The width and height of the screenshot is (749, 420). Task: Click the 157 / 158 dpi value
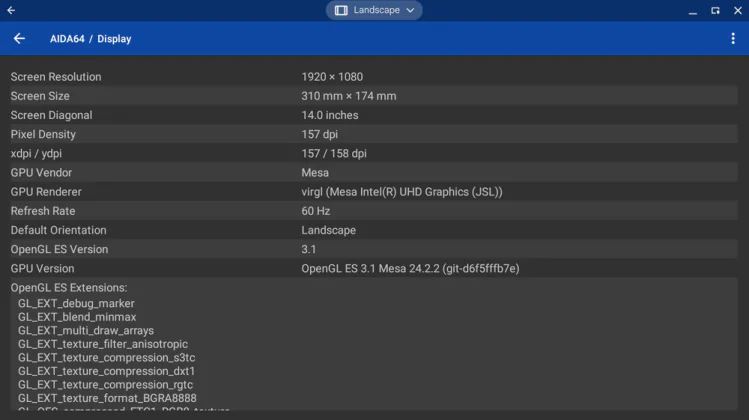[334, 153]
